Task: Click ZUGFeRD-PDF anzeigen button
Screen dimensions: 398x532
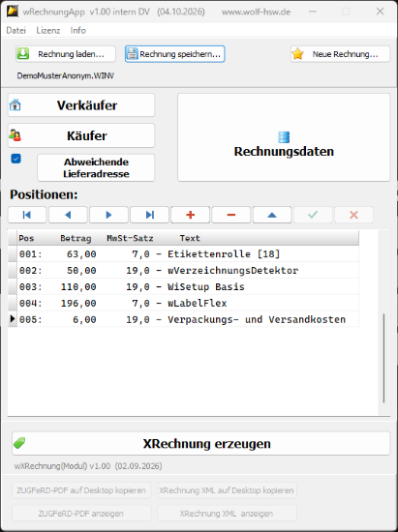Action: click(x=81, y=514)
